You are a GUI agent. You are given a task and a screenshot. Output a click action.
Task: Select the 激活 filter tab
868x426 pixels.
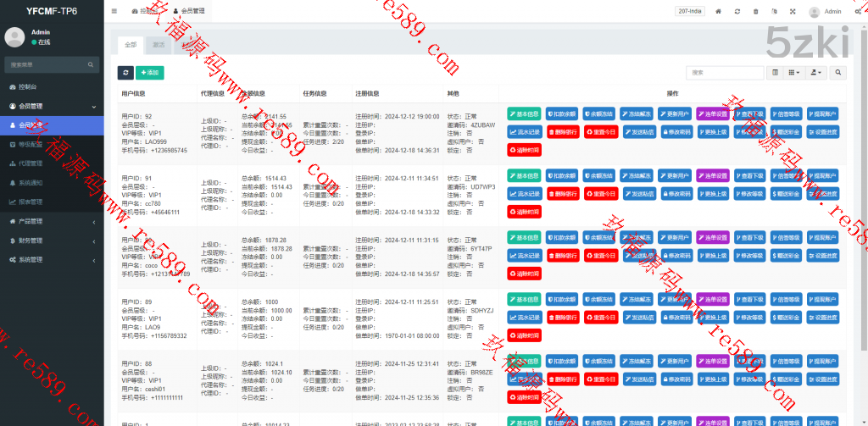tap(159, 45)
